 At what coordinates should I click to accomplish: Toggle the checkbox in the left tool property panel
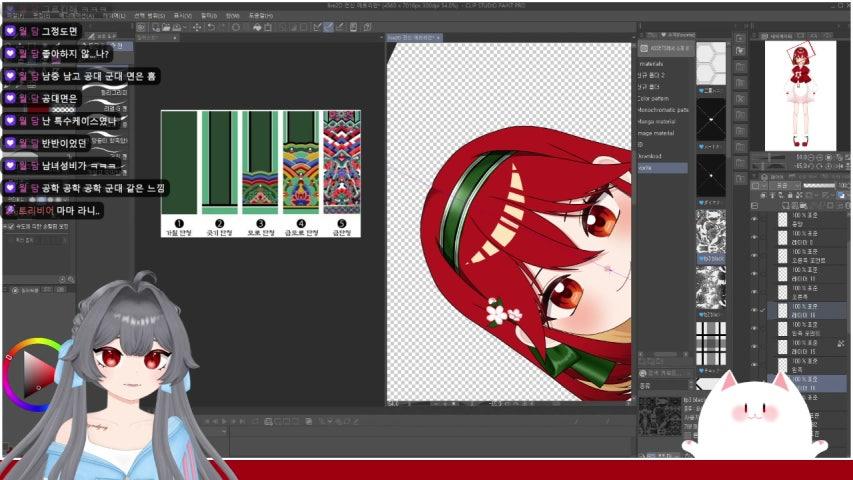11,226
